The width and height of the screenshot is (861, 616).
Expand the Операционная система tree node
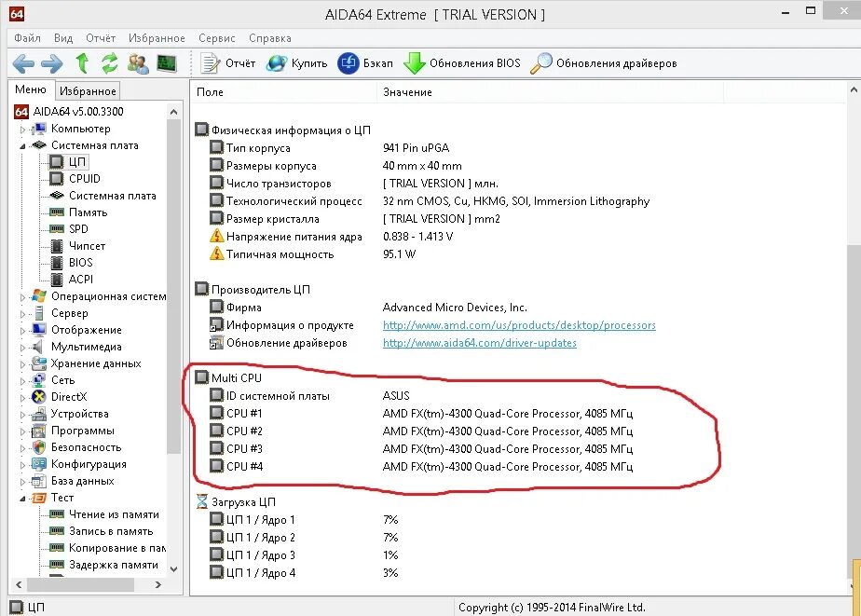22,297
